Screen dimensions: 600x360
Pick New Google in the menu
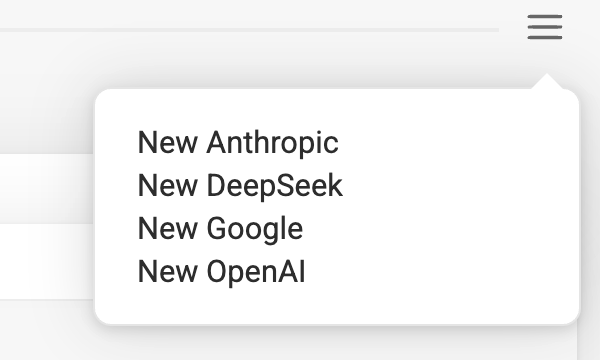(220, 228)
